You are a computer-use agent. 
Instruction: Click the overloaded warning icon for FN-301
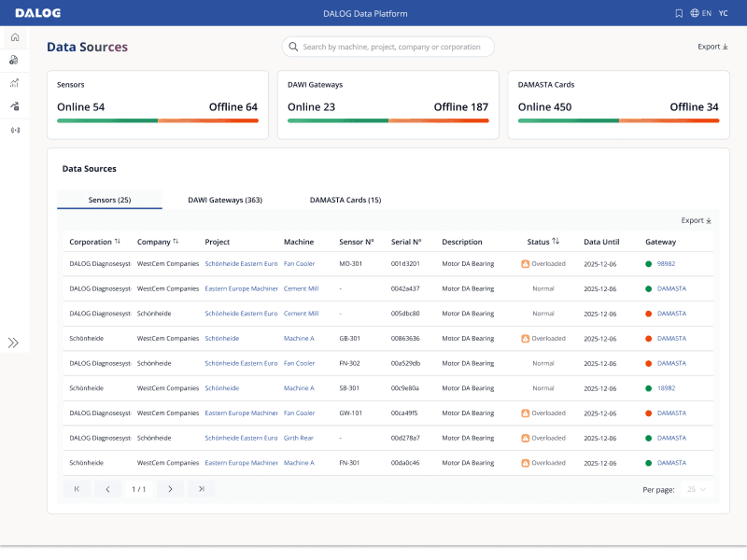tap(526, 463)
